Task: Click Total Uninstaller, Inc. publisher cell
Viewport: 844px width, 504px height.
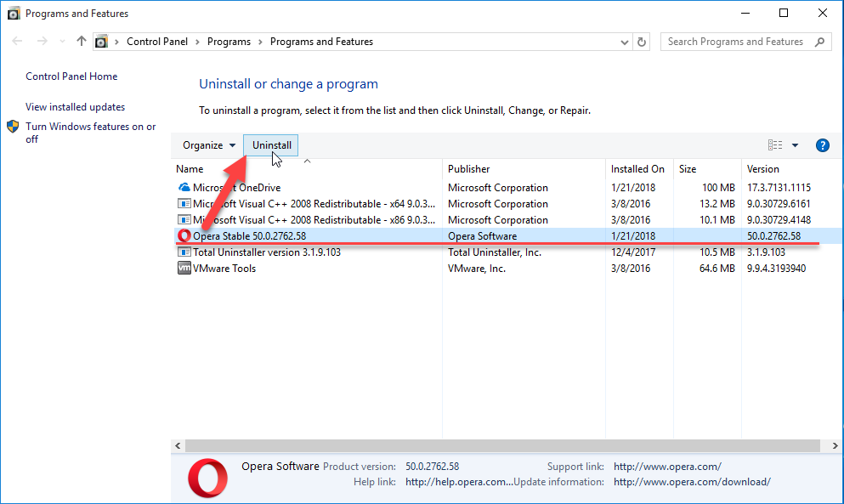Action: pyautogui.click(x=495, y=252)
